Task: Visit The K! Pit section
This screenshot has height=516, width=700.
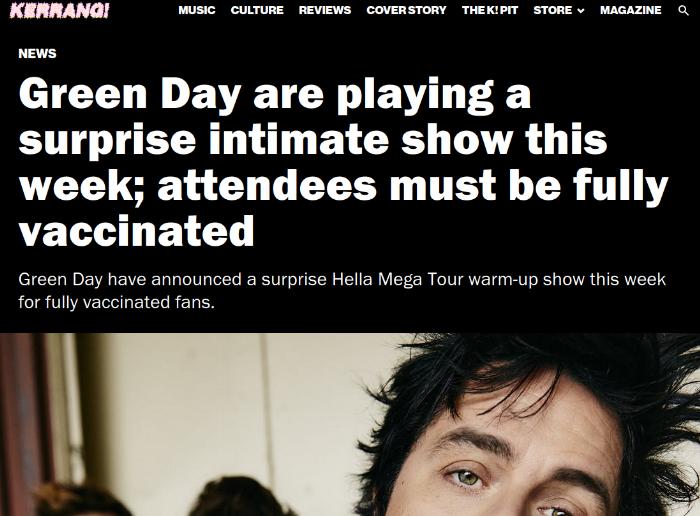Action: [490, 10]
